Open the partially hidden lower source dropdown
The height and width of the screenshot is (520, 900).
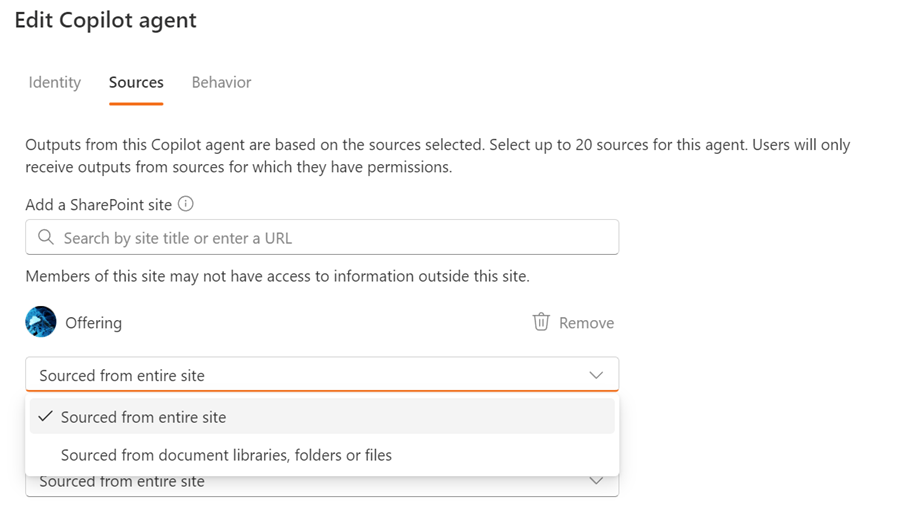pyautogui.click(x=300, y=484)
